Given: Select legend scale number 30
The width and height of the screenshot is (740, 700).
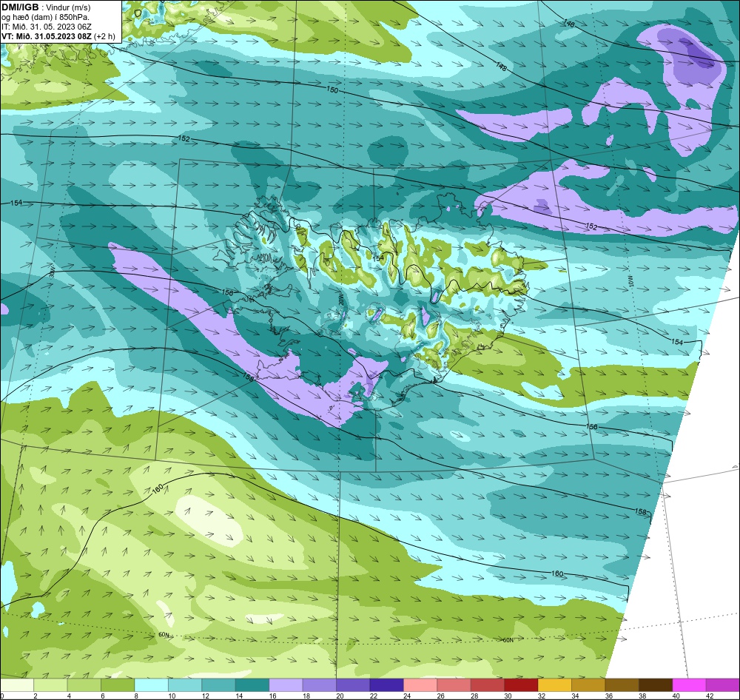Looking at the screenshot, I should point(508,696).
